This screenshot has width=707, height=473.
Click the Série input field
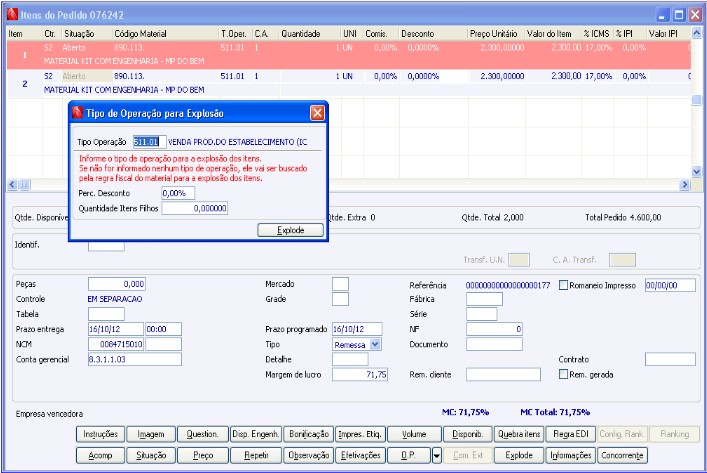(x=482, y=314)
